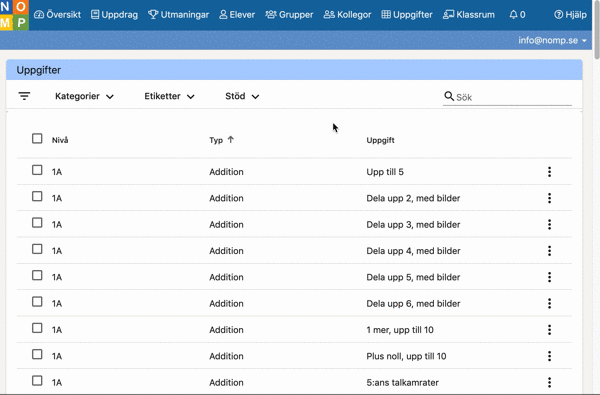Open the three-dot menu for Dela upp 4, med bilder

[549, 251]
